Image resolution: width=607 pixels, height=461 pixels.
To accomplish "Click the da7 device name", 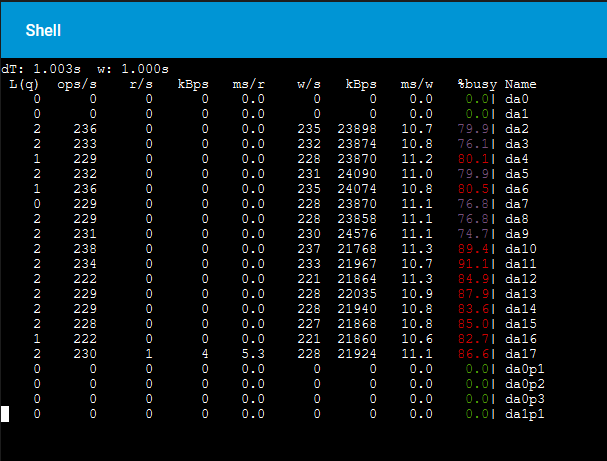I will click(517, 204).
